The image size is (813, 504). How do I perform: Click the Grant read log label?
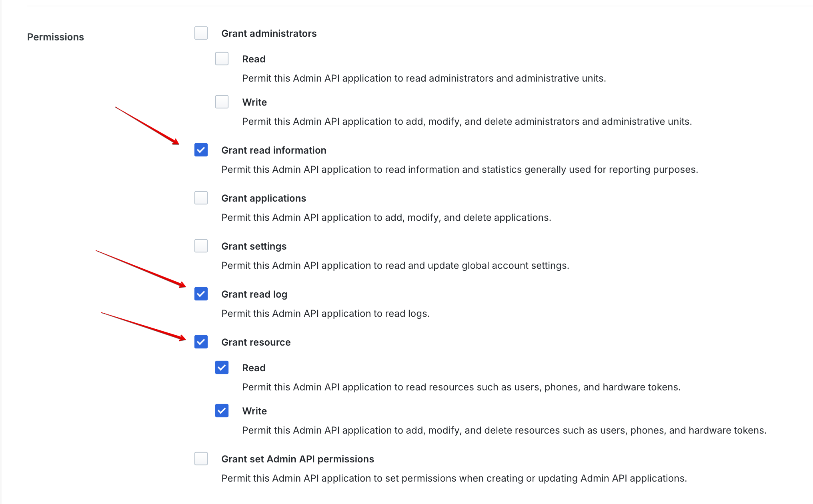tap(254, 294)
